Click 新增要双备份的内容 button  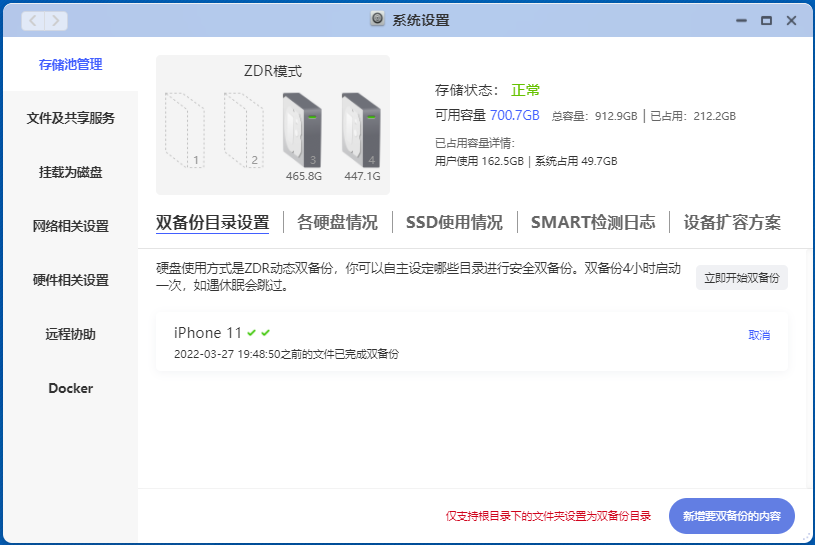coord(731,516)
